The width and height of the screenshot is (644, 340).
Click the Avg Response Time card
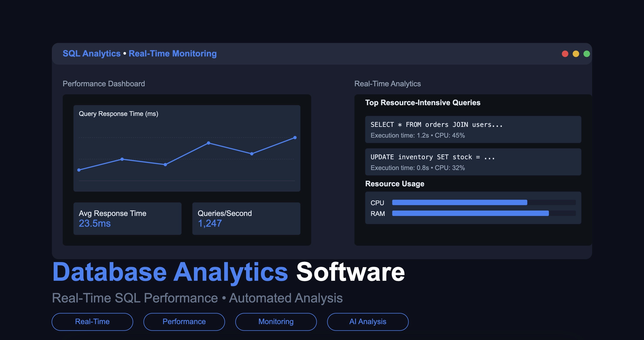pos(127,219)
